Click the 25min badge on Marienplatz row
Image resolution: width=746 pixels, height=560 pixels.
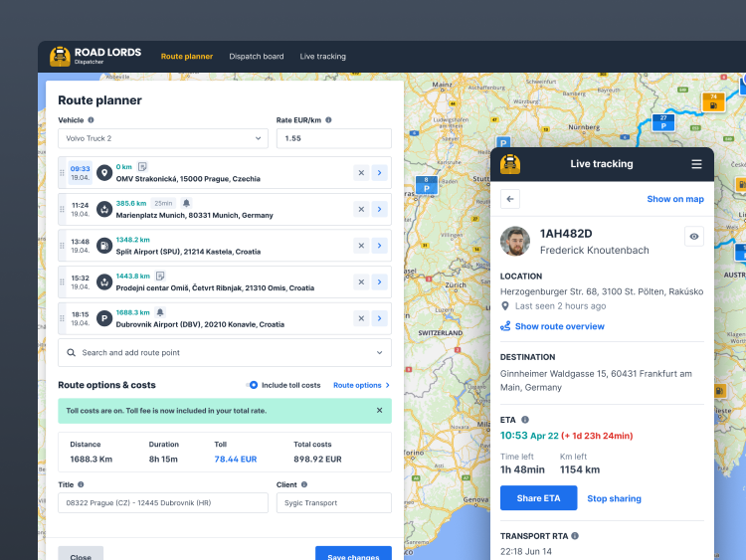coord(163,203)
